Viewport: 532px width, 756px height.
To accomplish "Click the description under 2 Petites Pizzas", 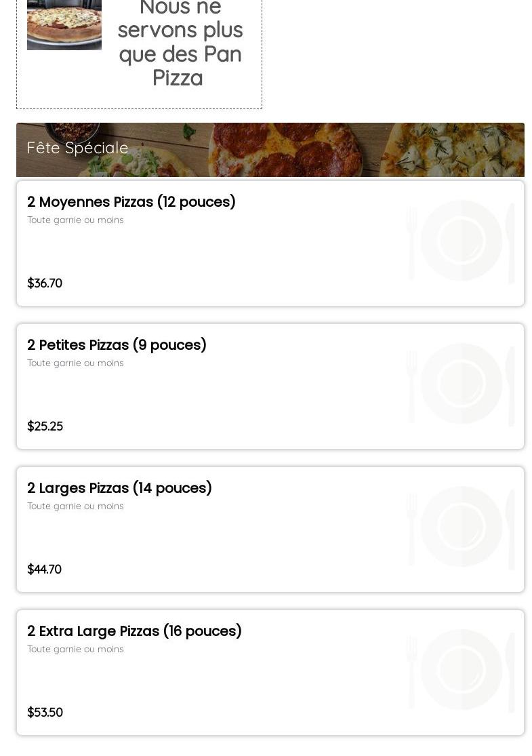I will click(75, 363).
